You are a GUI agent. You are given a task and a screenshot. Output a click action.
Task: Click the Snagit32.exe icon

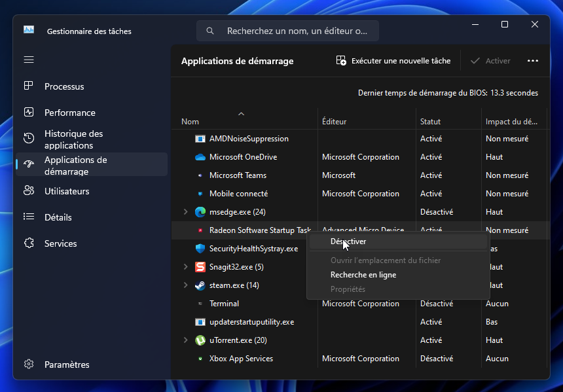pos(200,267)
